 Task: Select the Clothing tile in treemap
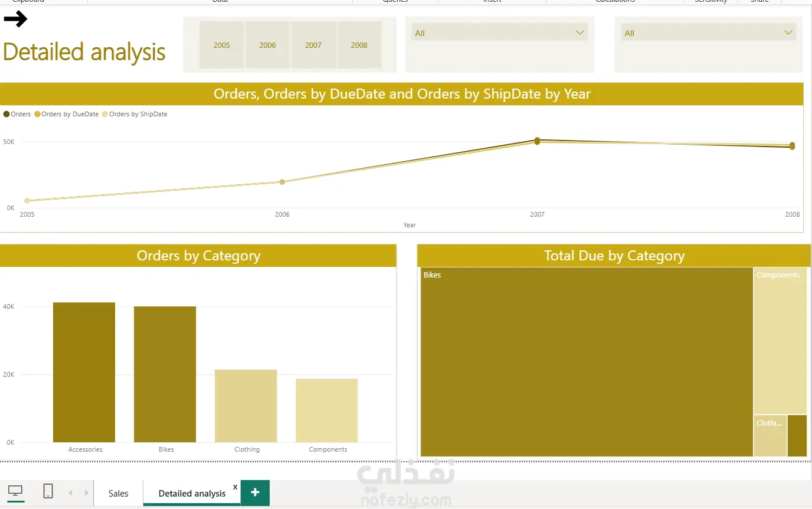[770, 436]
